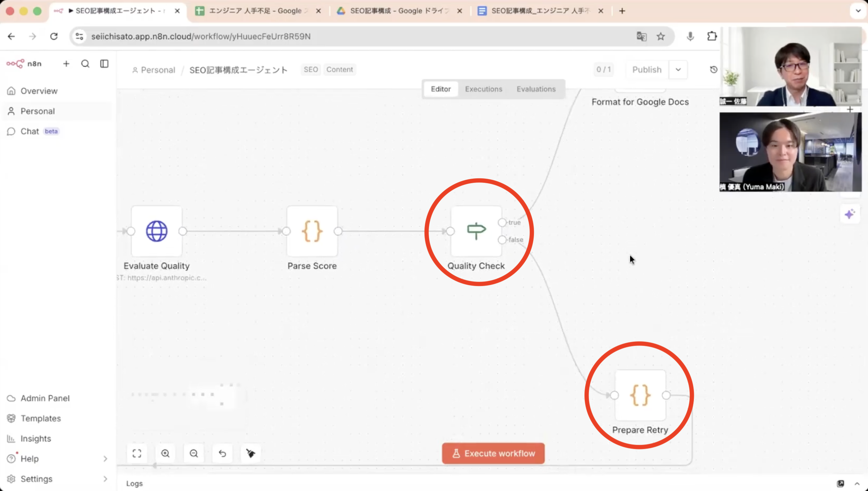Switch to the Editor tab
Image resolution: width=868 pixels, height=491 pixels.
tap(441, 89)
